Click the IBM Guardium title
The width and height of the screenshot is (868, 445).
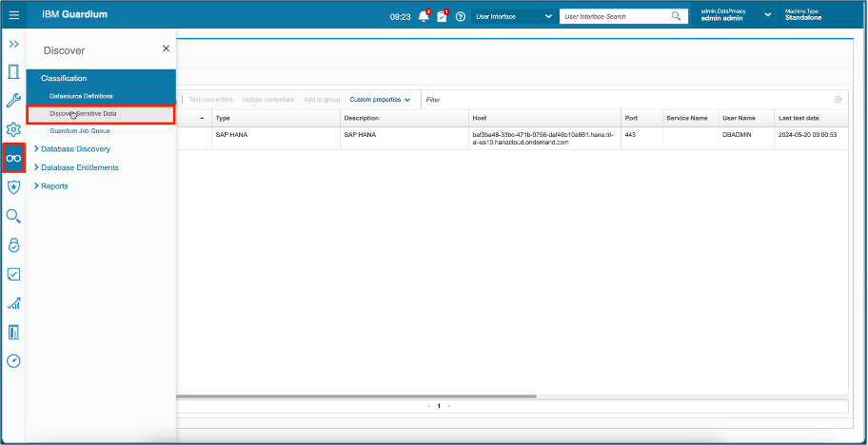pos(75,14)
